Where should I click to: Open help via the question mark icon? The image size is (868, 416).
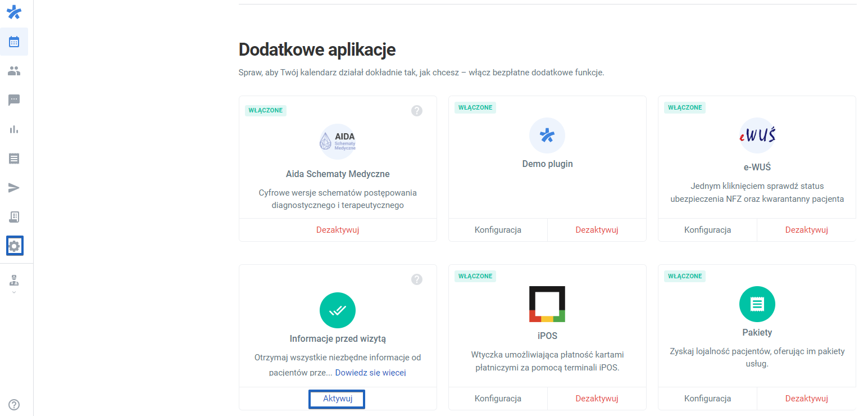point(14,404)
